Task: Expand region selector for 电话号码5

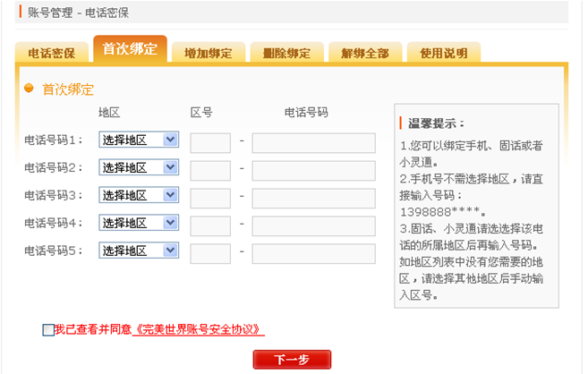Action: click(x=139, y=251)
